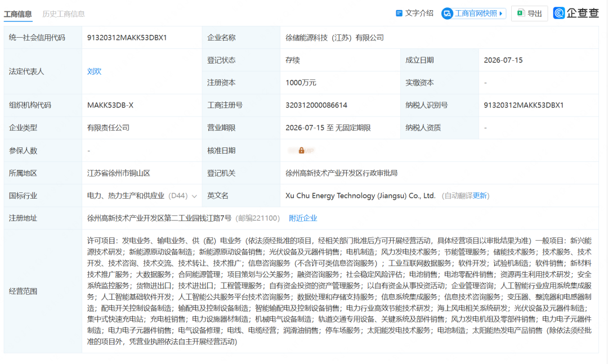Click the 文字介绍 icon
The width and height of the screenshot is (608, 364).
(x=399, y=13)
